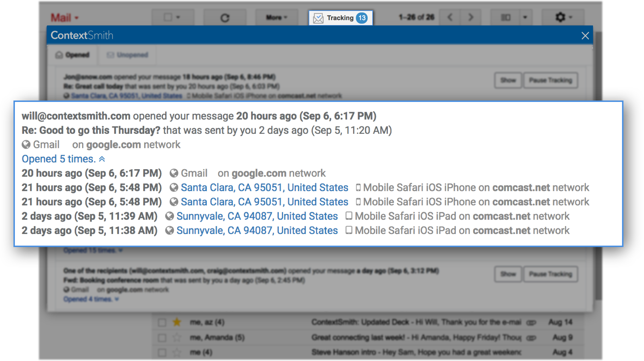Click the tracking icon on Updated Deck row
The height and width of the screenshot is (361, 644).
[x=531, y=322]
